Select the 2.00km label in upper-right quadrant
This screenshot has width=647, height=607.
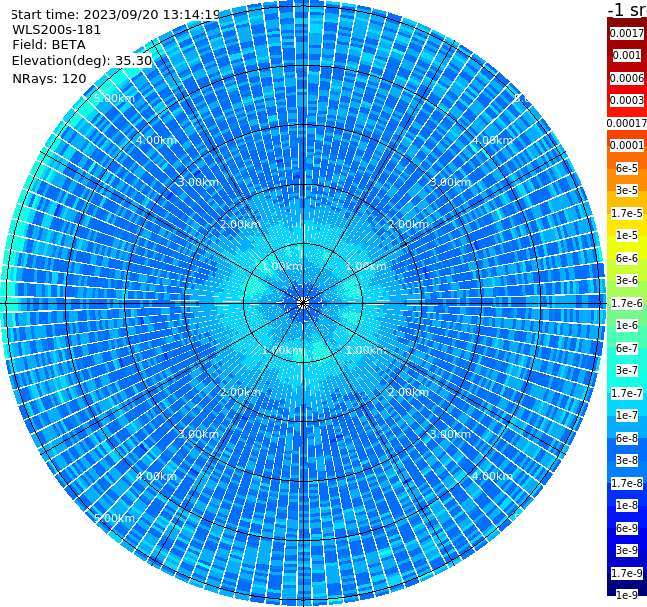click(x=408, y=224)
